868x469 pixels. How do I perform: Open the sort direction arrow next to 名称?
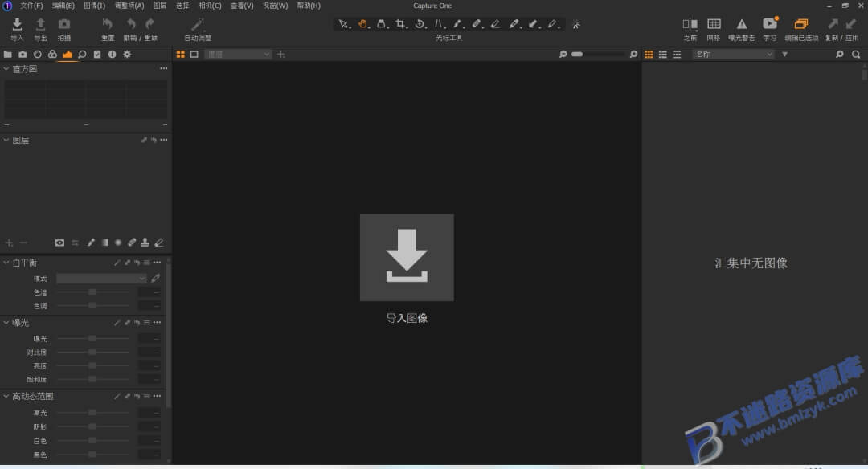pos(784,54)
